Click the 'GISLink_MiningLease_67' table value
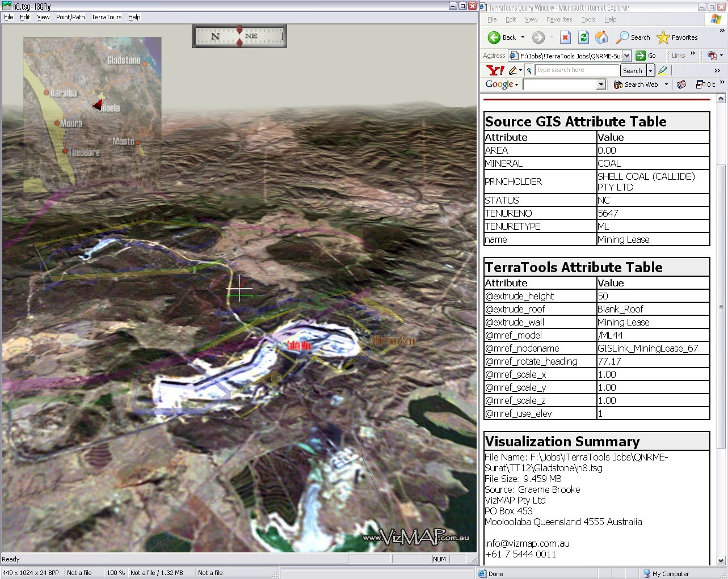Viewport: 728px width, 579px height. coord(647,348)
